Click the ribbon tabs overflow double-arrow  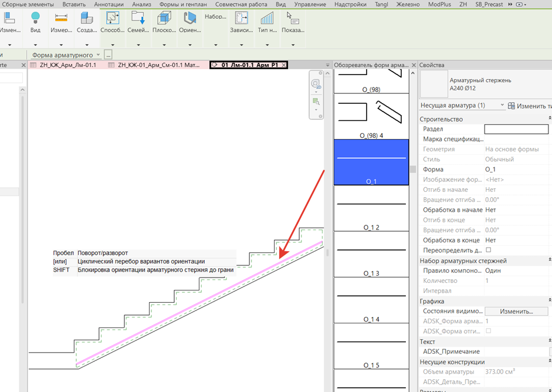click(x=510, y=5)
